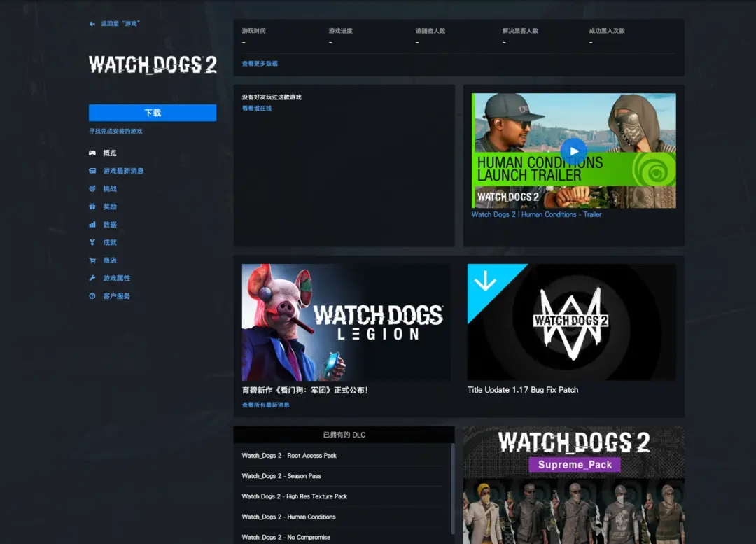Click the 游戏属性 wrench icon
This screenshot has width=756, height=544.
tap(92, 278)
